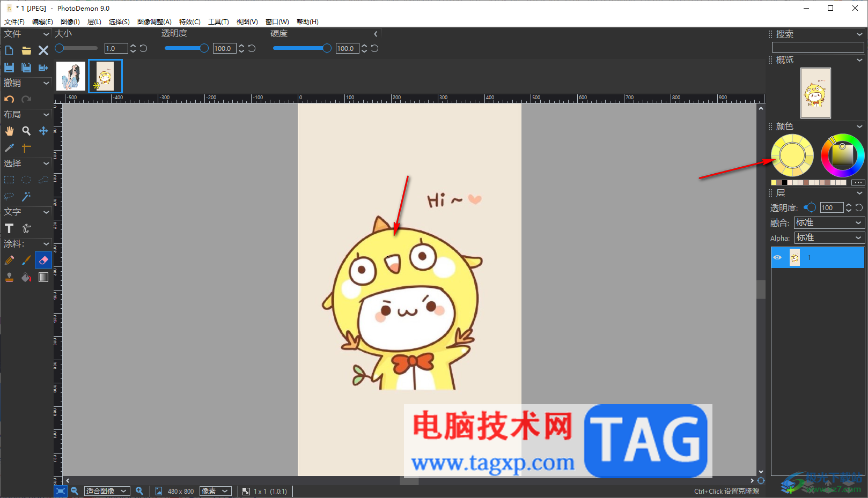
Task: Select the Rectangular selection tool
Action: pyautogui.click(x=9, y=180)
